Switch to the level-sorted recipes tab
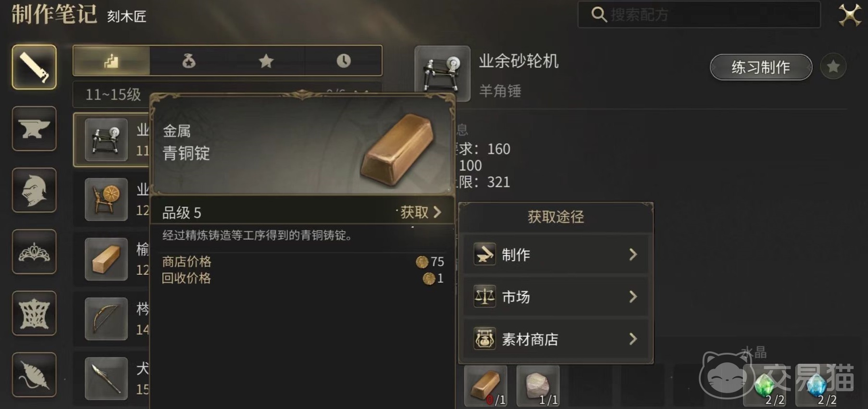Viewport: 868px width, 409px height. point(112,61)
